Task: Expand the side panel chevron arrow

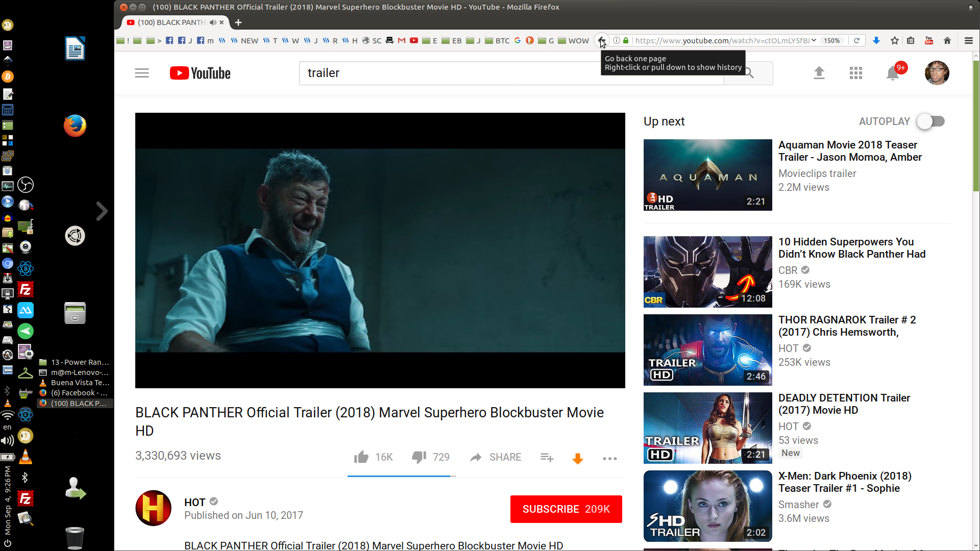Action: [102, 211]
